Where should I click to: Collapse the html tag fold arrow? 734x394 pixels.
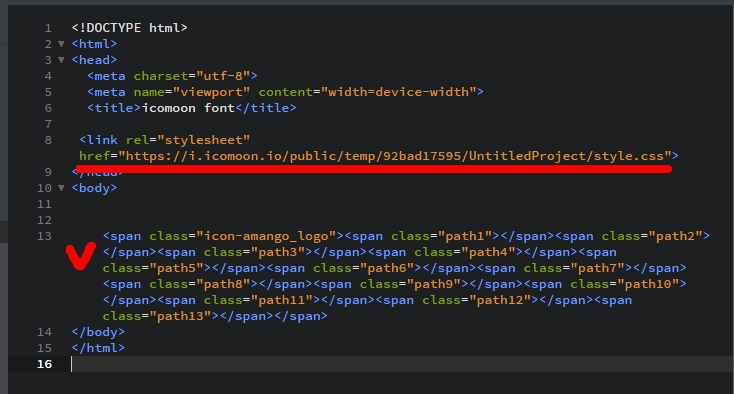pos(61,44)
